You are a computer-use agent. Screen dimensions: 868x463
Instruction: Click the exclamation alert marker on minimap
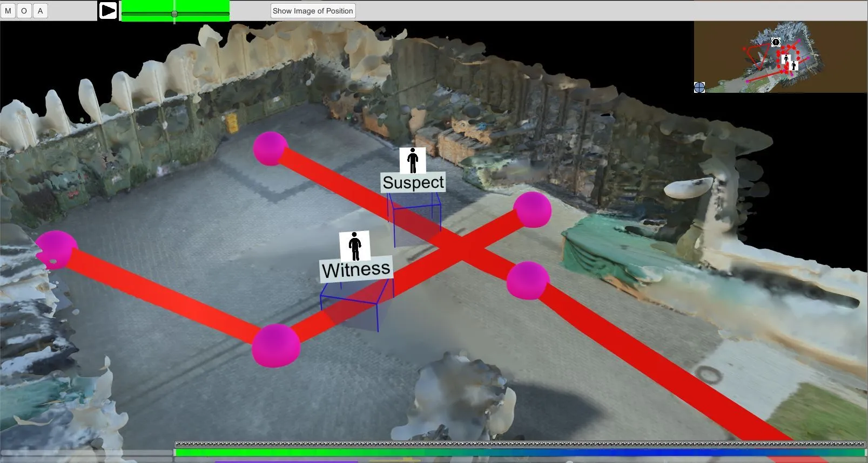[x=776, y=42]
